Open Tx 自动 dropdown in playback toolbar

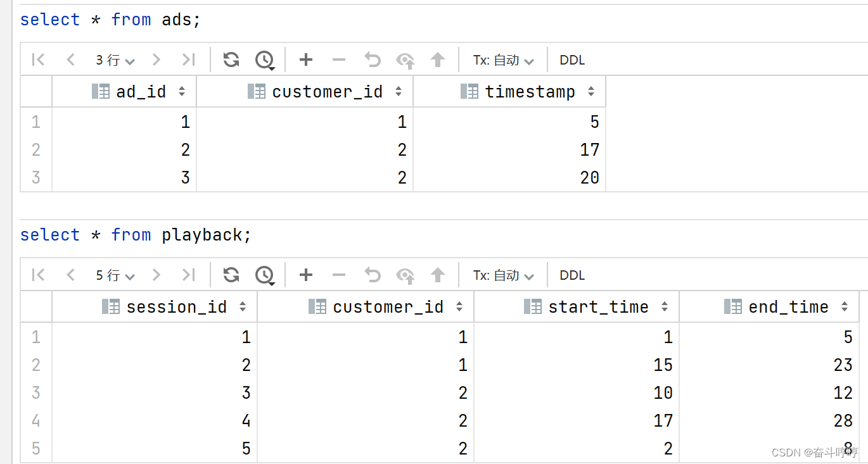(x=504, y=275)
